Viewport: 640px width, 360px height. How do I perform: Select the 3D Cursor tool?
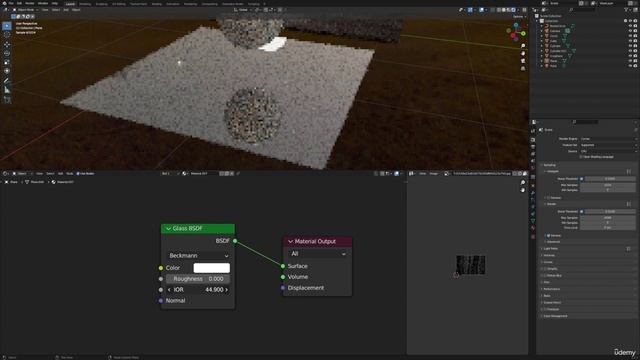pyautogui.click(x=7, y=35)
